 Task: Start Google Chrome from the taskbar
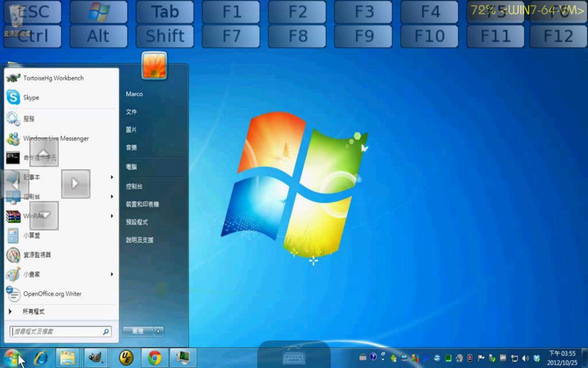[155, 357]
